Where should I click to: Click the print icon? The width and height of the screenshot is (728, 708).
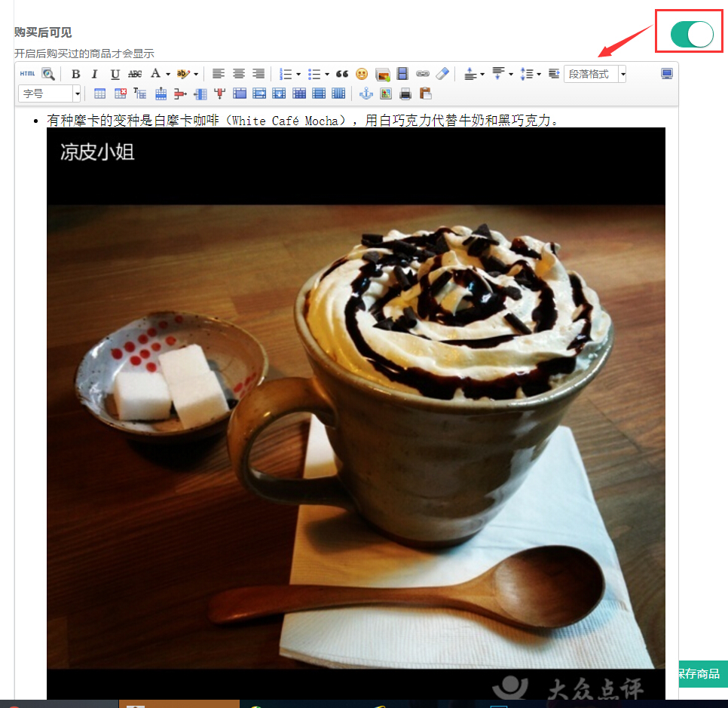405,94
